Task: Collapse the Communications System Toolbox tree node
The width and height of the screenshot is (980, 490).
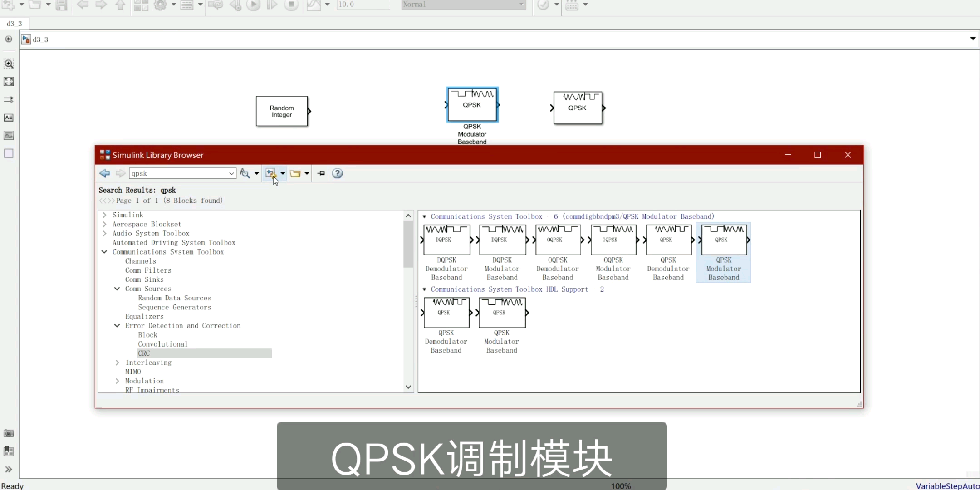Action: (104, 252)
